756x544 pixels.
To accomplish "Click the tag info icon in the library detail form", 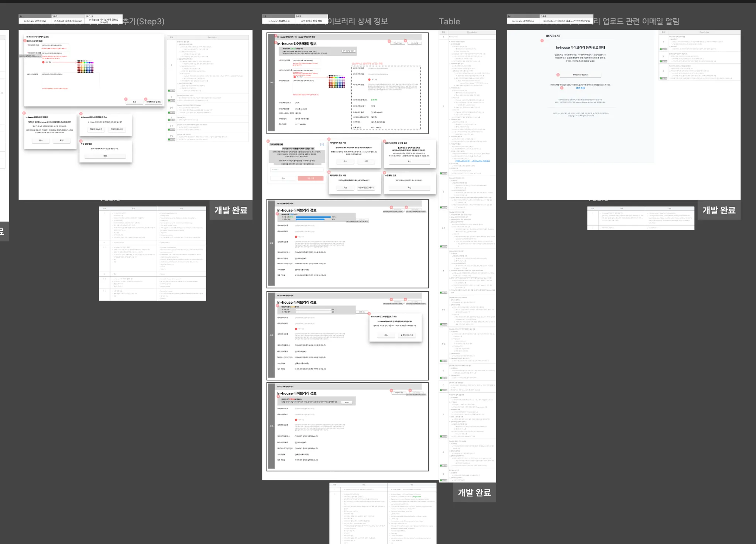I will [x=291, y=70].
